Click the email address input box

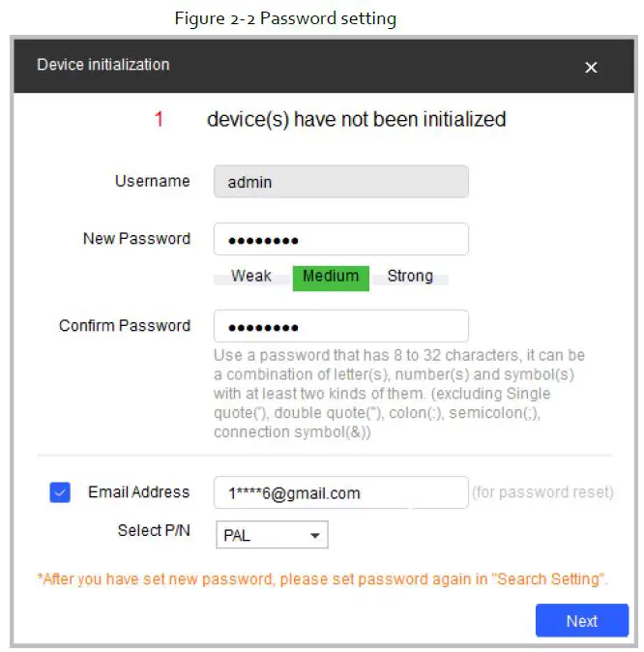340,492
